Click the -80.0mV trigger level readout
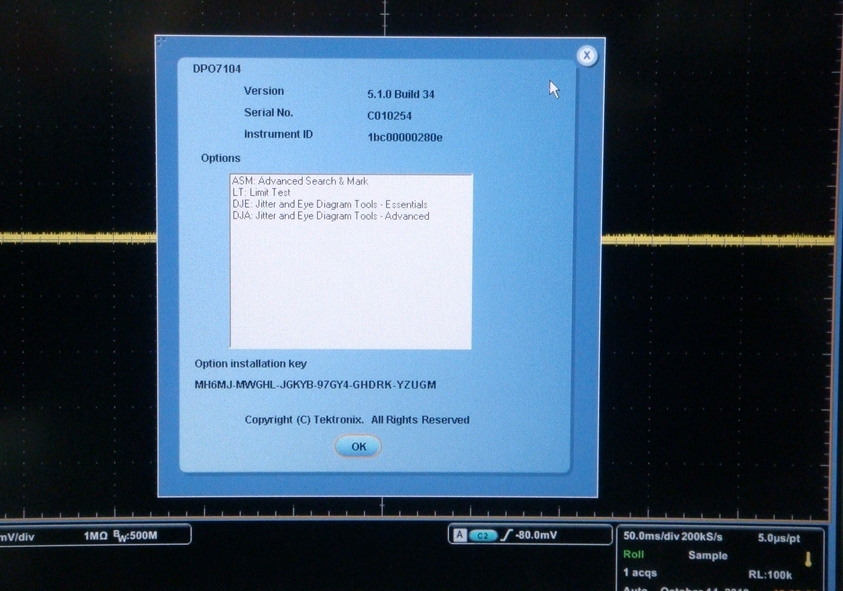Image resolution: width=843 pixels, height=591 pixels. 536,535
